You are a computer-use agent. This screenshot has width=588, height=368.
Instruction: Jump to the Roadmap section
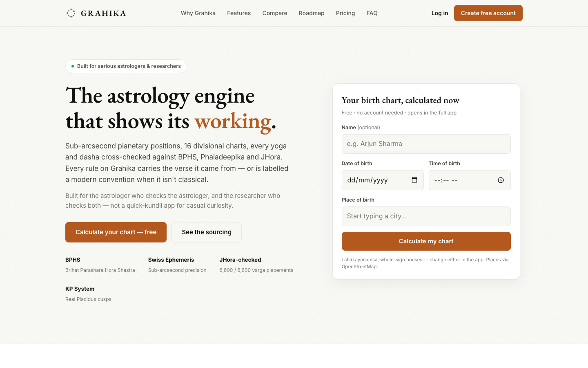pyautogui.click(x=312, y=13)
